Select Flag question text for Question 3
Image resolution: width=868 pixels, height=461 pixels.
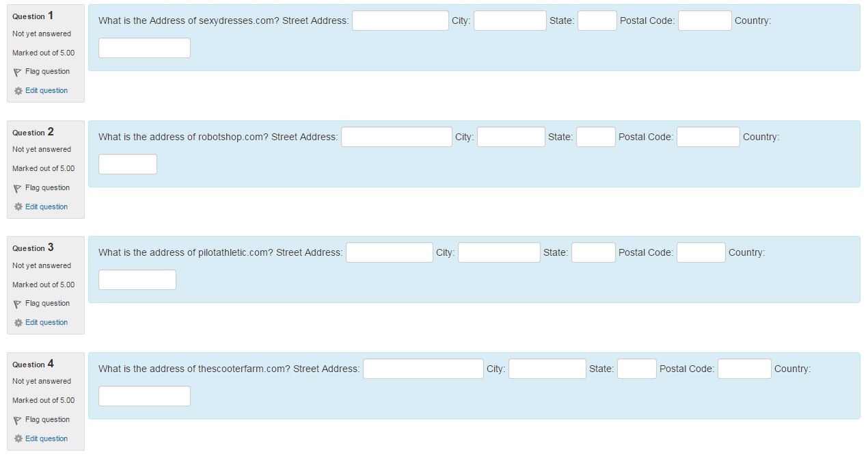[x=47, y=303]
